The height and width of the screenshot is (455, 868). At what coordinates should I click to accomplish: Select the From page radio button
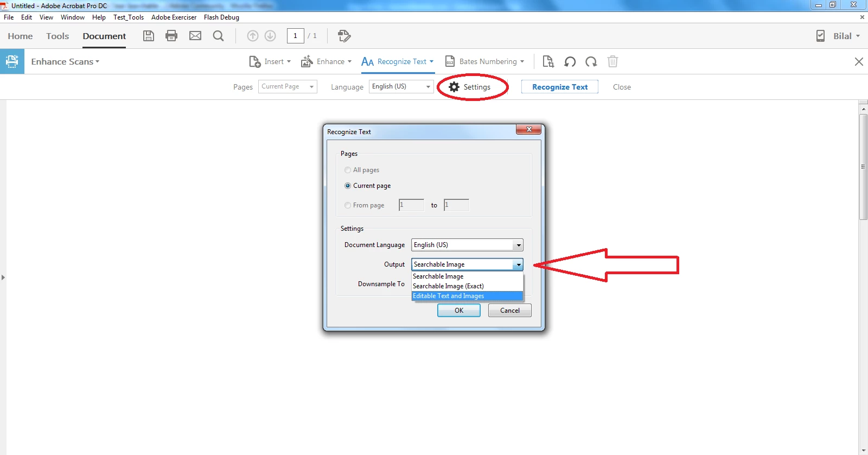[348, 205]
